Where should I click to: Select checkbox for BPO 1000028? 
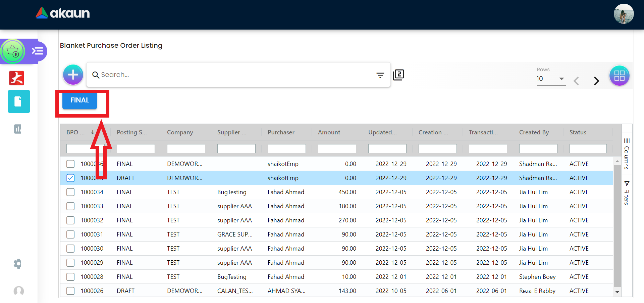[x=70, y=277]
